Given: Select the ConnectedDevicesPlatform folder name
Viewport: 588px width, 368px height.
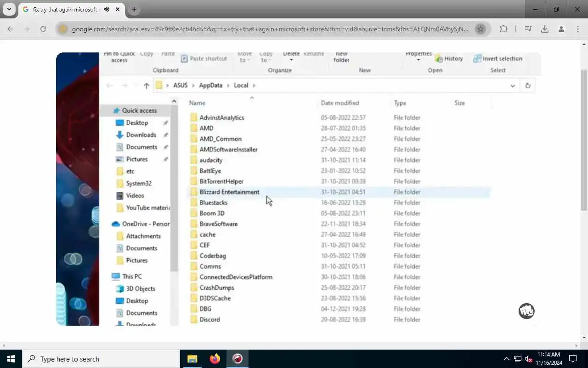Looking at the screenshot, I should coord(236,277).
